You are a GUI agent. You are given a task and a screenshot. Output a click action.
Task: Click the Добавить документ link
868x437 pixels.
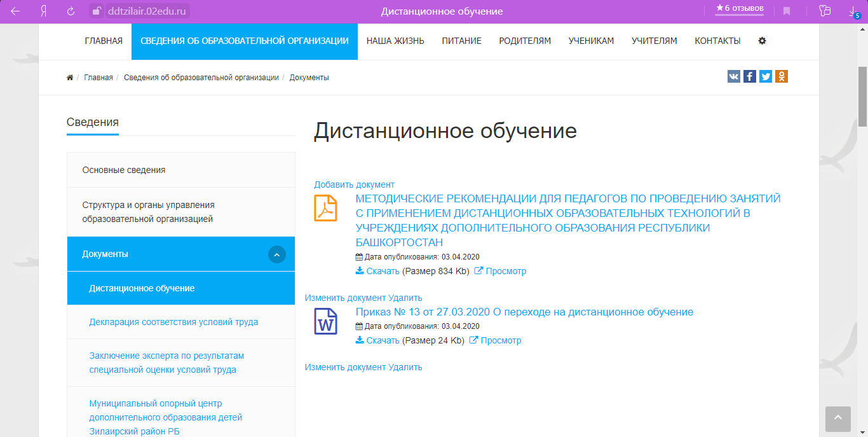point(354,184)
